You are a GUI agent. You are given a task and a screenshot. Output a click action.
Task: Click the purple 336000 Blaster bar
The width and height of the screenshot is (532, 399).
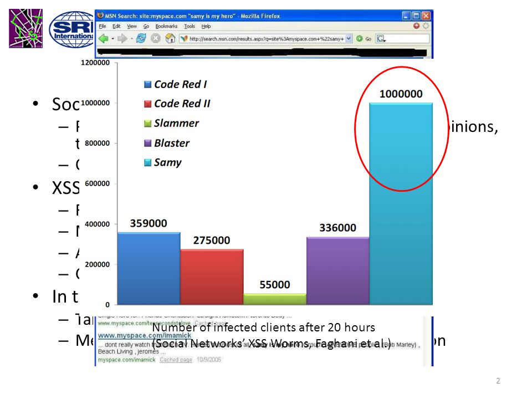338,271
